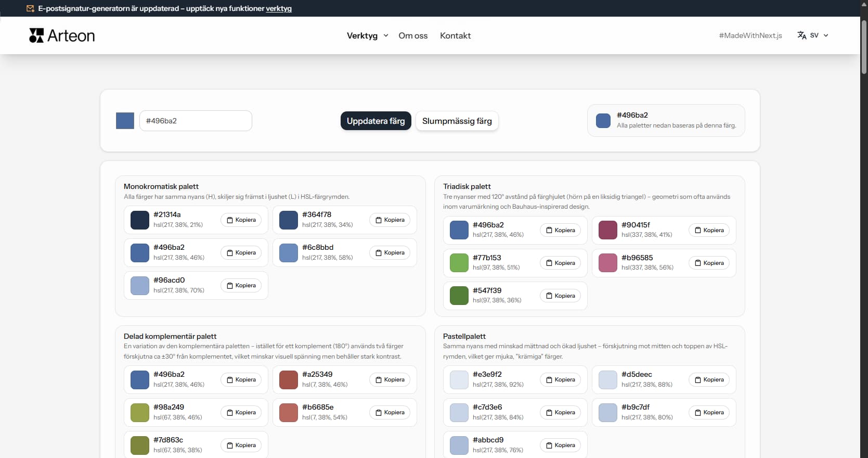Copy color #21314a with Kopiera button

pyautogui.click(x=241, y=220)
